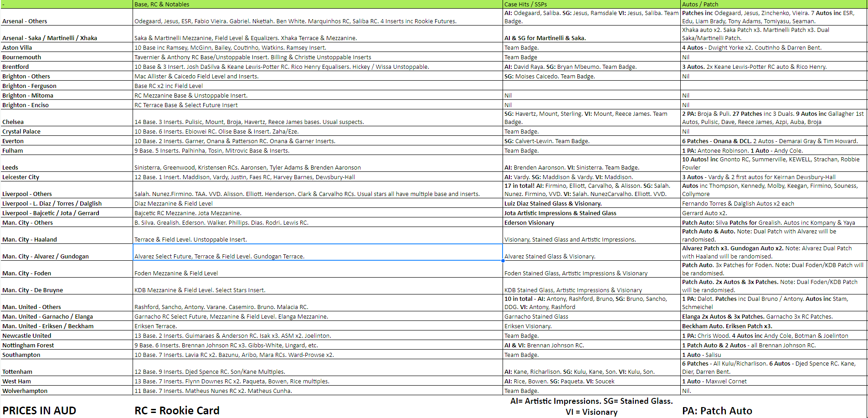Select the 'PA: Patch Auto' legend cell
This screenshot has height=418, width=868.
coord(774,407)
